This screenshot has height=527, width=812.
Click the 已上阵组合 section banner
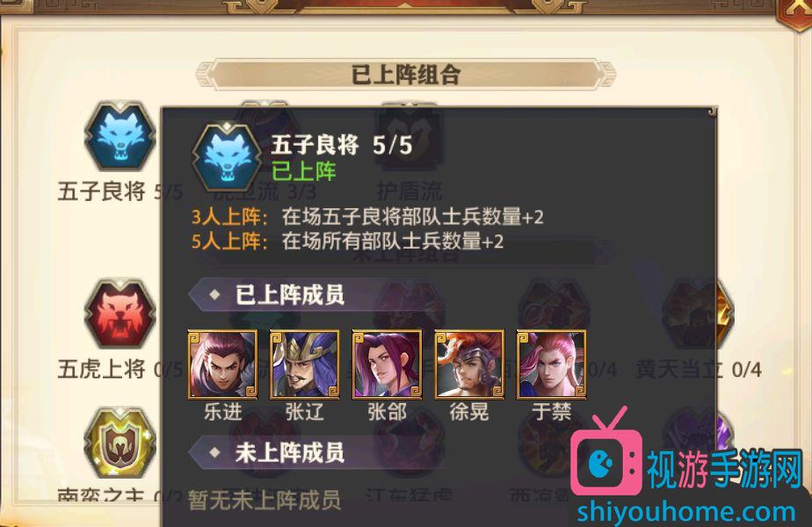tap(406, 75)
